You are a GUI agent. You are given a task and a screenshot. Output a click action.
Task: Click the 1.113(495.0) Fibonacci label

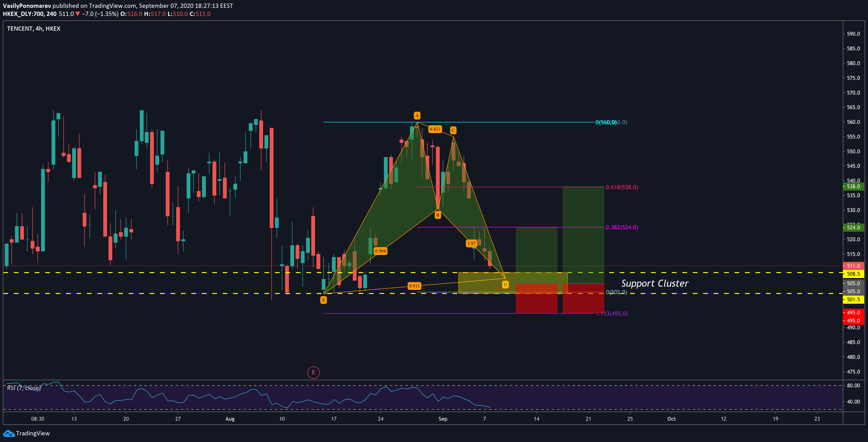(x=611, y=313)
